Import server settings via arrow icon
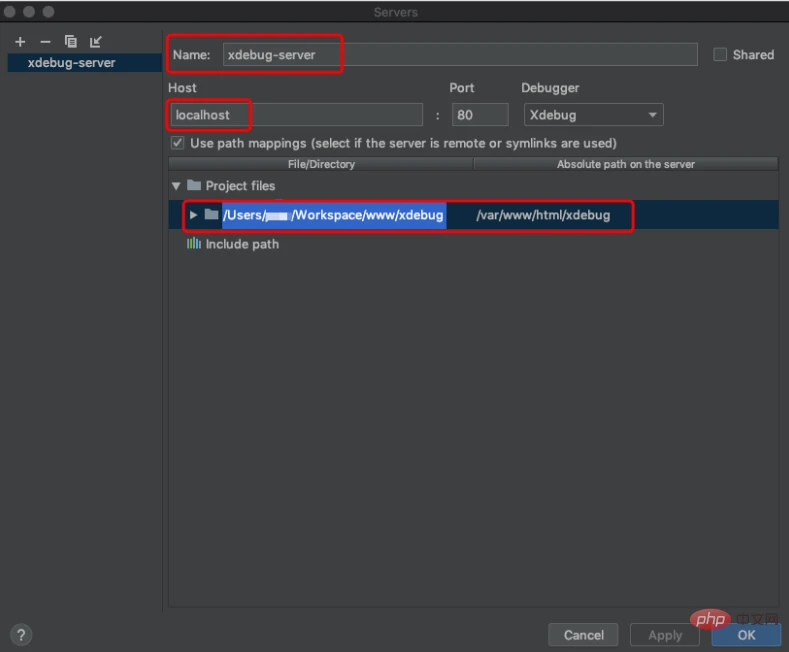The image size is (789, 652). (x=96, y=42)
